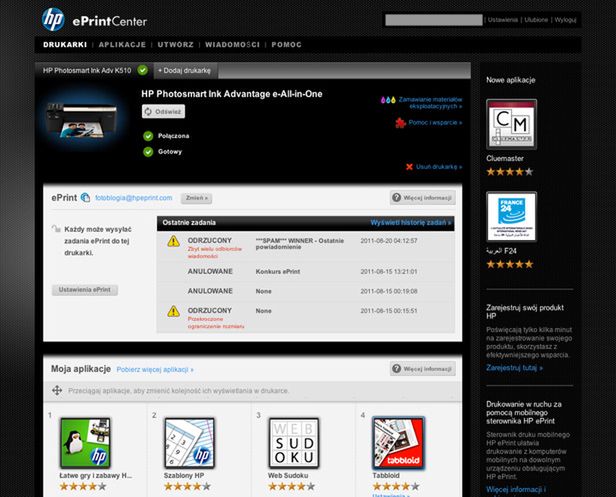616x497 pixels.
Task: Open the Web Sudoku app icon
Action: point(294,443)
